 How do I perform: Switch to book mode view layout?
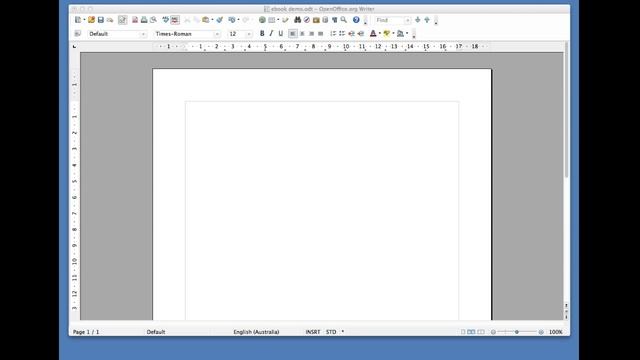point(481,332)
